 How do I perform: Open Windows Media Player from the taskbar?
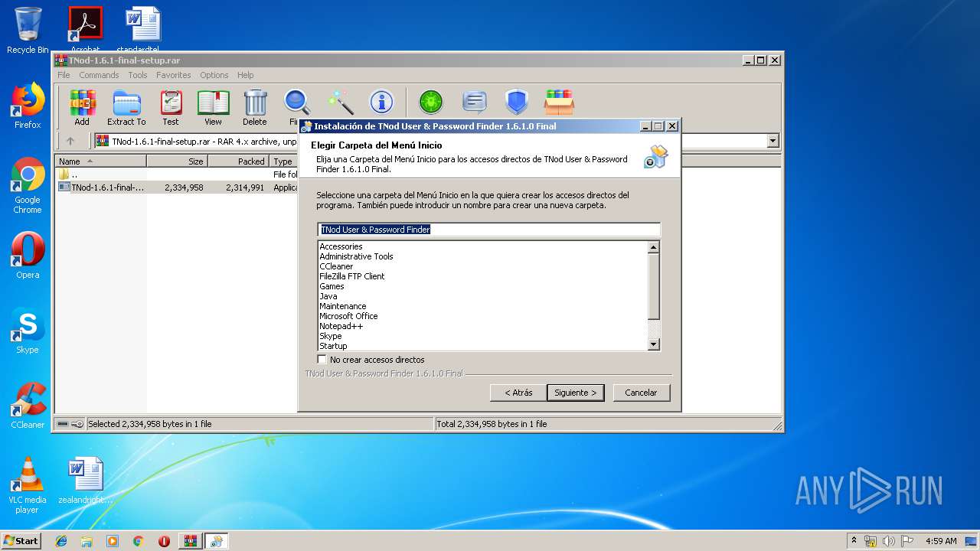pos(113,541)
